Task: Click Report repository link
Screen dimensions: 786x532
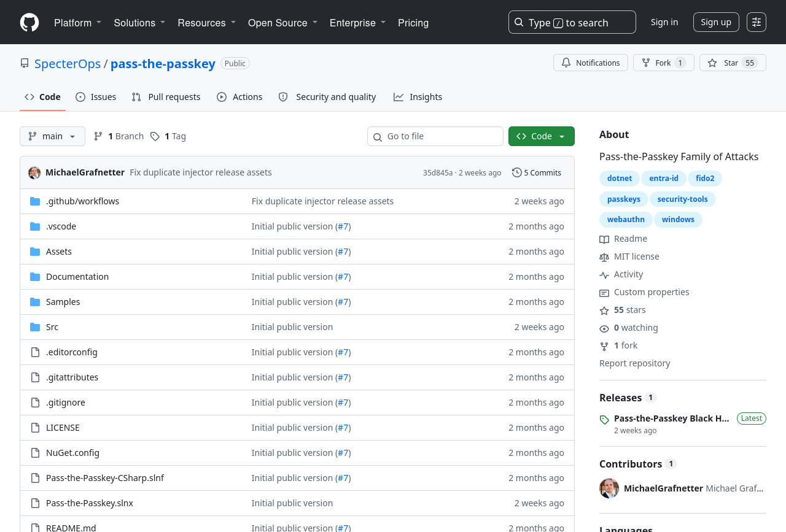Action: coord(635,363)
